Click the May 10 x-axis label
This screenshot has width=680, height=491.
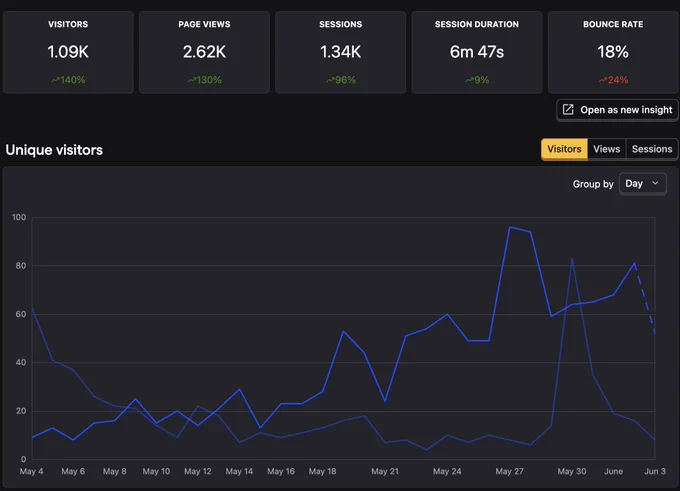tap(156, 471)
